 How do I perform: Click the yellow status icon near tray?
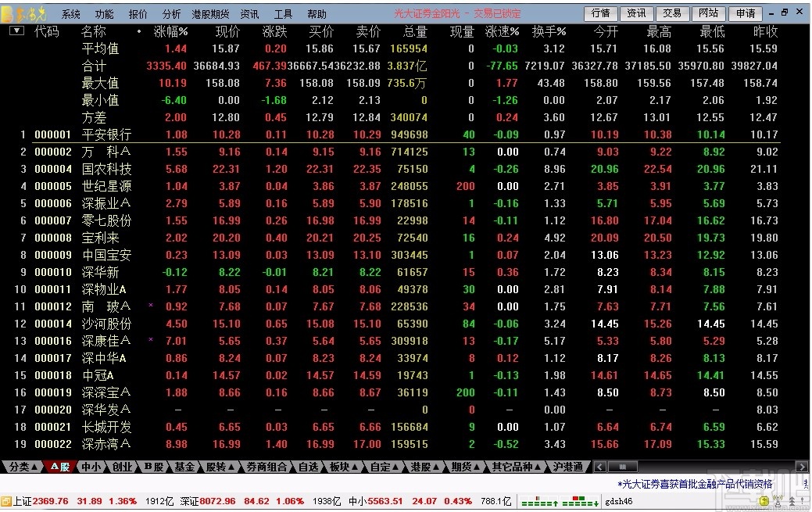pyautogui.click(x=764, y=501)
